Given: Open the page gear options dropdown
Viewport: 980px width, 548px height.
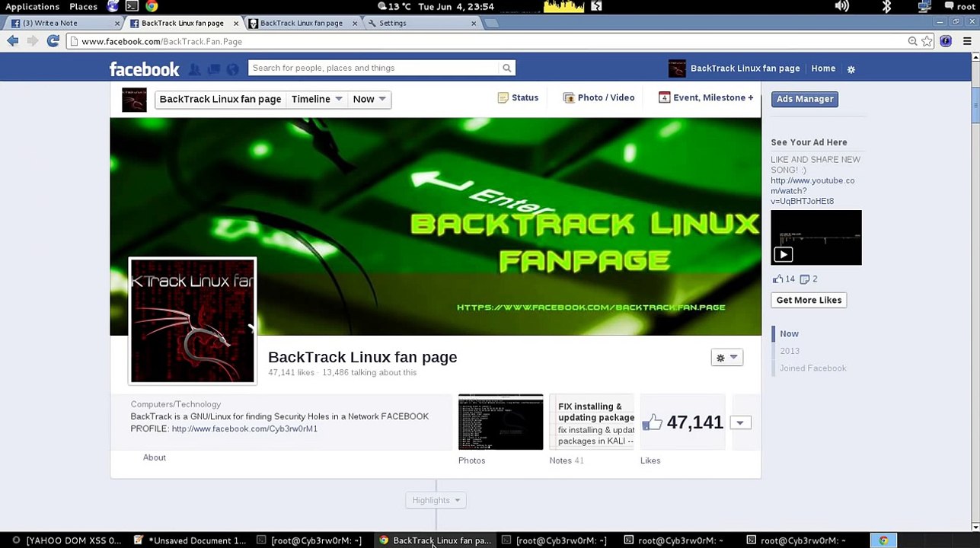Looking at the screenshot, I should (726, 358).
